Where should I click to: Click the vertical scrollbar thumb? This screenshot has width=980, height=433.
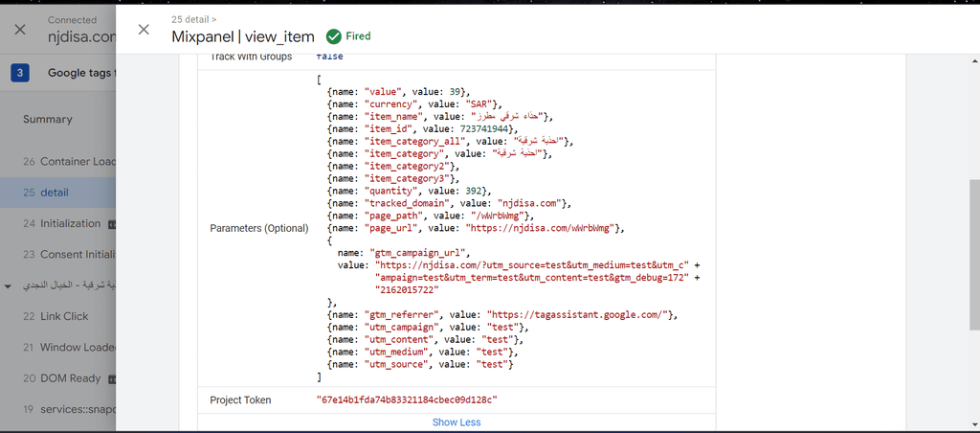974,257
